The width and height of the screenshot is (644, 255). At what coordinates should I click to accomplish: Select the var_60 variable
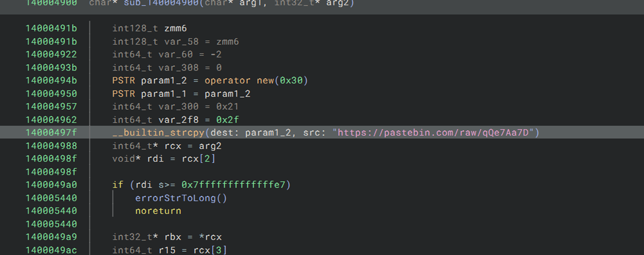click(x=173, y=54)
